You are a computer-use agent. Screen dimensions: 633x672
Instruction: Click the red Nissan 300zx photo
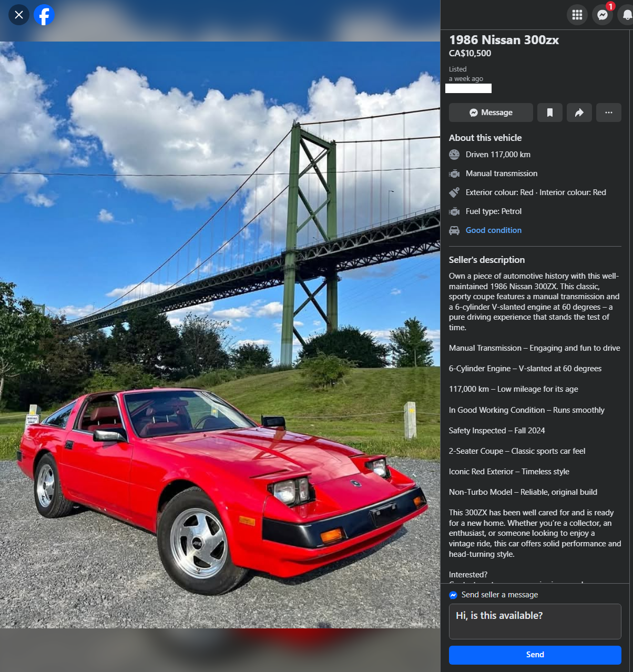click(220, 335)
